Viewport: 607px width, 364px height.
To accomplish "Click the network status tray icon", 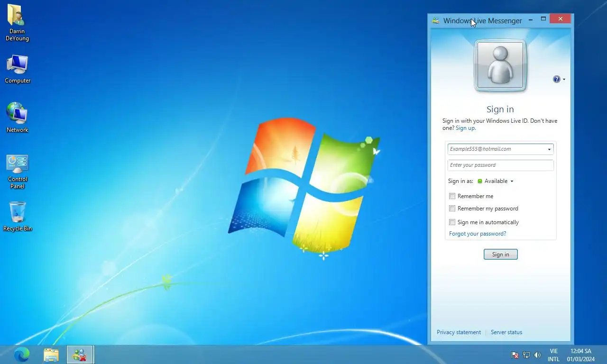I will point(526,355).
